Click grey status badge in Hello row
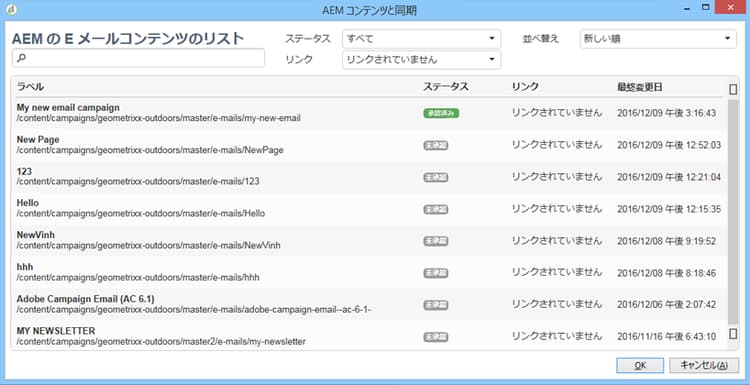Viewport: 750px width, 385px height. [x=436, y=209]
